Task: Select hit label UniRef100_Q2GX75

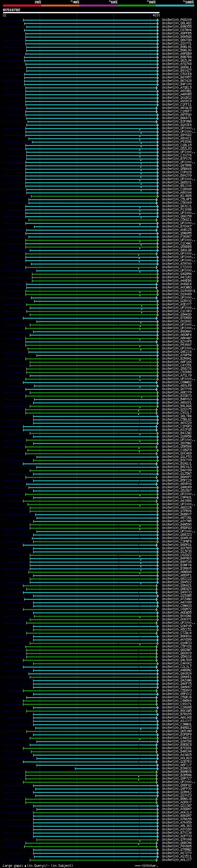Action: pos(176,409)
